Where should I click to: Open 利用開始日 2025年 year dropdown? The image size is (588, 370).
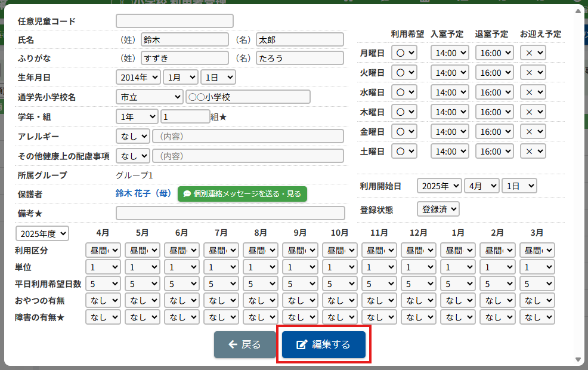(439, 186)
